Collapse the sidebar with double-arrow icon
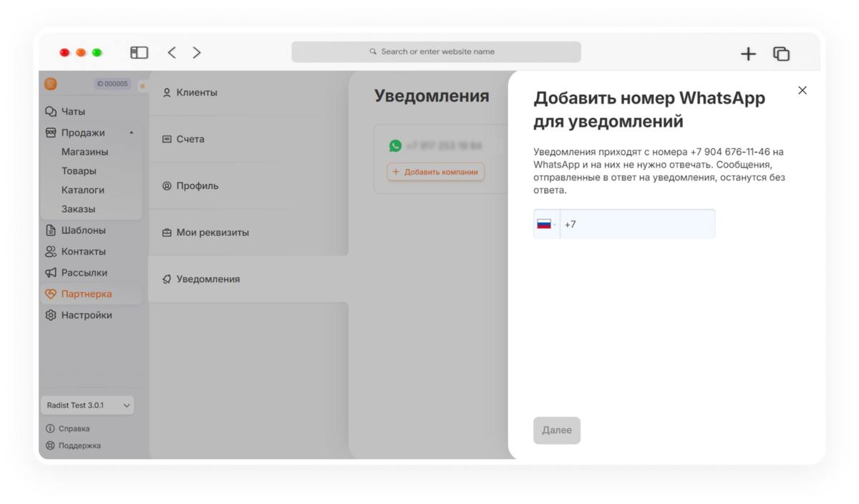 142,86
